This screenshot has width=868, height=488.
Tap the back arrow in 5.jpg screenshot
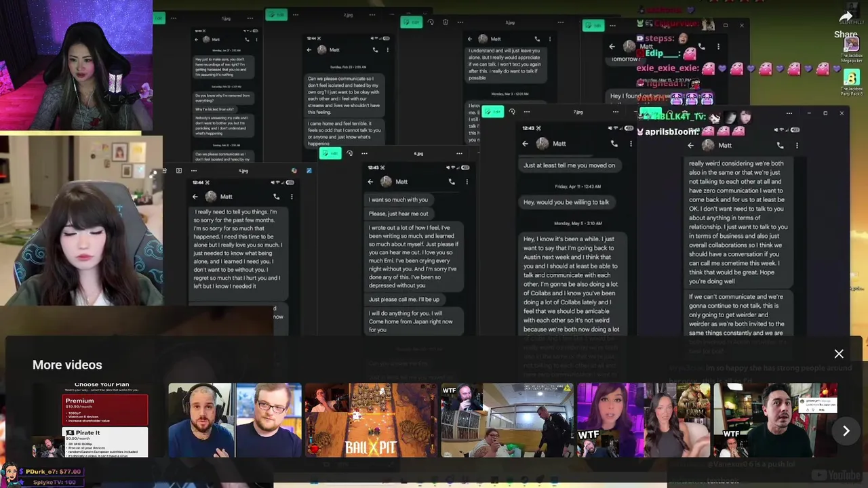point(195,197)
